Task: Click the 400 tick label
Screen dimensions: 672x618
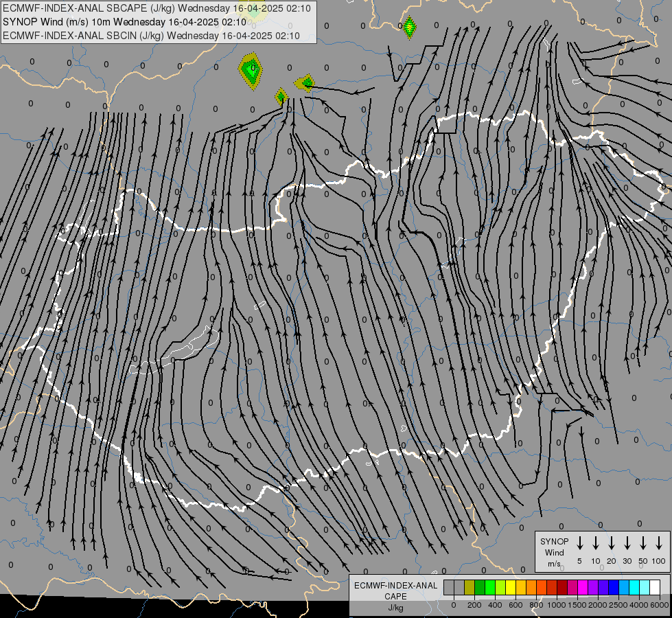Action: pos(495,605)
